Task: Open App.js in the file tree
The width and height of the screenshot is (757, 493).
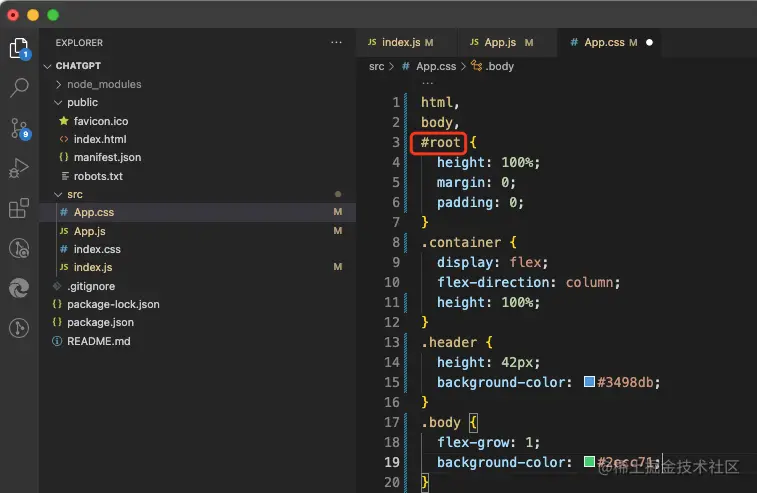Action: pos(89,231)
